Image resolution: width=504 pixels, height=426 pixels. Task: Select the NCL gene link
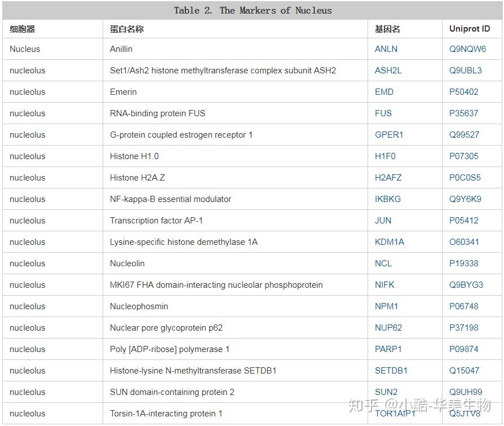click(383, 263)
